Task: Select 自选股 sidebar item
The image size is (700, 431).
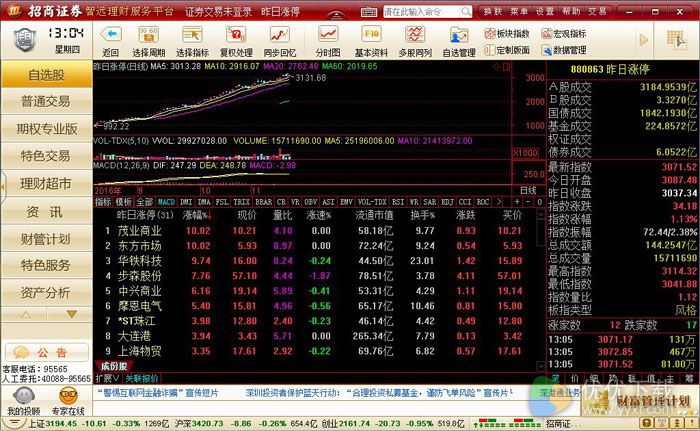Action: 46,75
